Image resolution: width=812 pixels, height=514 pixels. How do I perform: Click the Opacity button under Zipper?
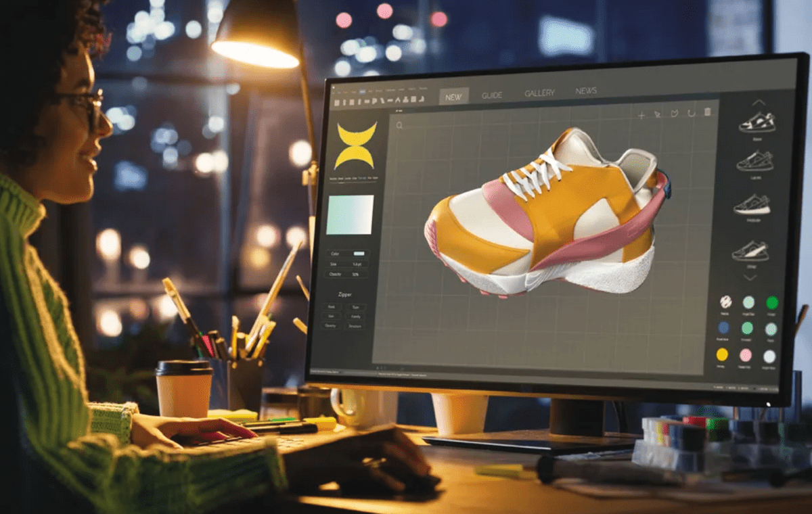click(x=330, y=325)
